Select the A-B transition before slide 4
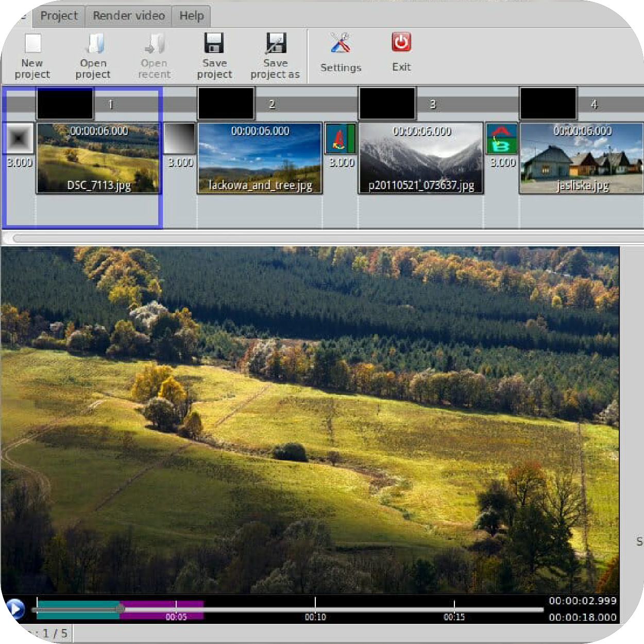The height and width of the screenshot is (644, 644). (x=501, y=139)
